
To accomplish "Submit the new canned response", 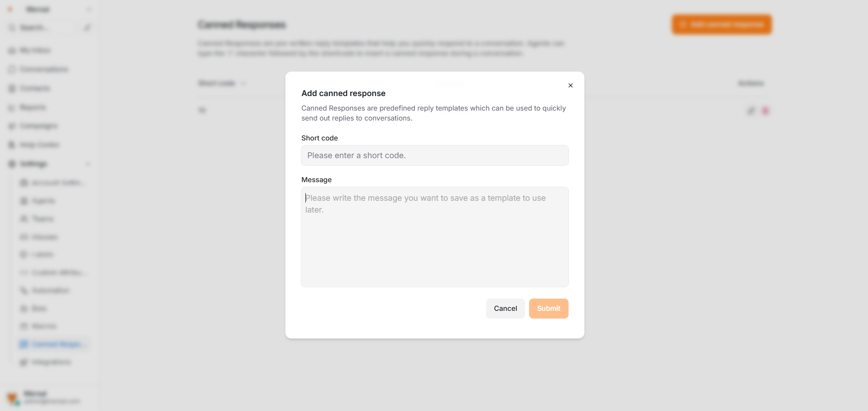I will (548, 308).
